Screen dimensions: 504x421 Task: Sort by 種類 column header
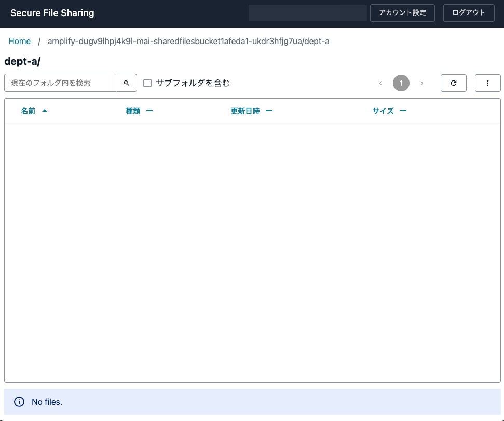coord(133,111)
